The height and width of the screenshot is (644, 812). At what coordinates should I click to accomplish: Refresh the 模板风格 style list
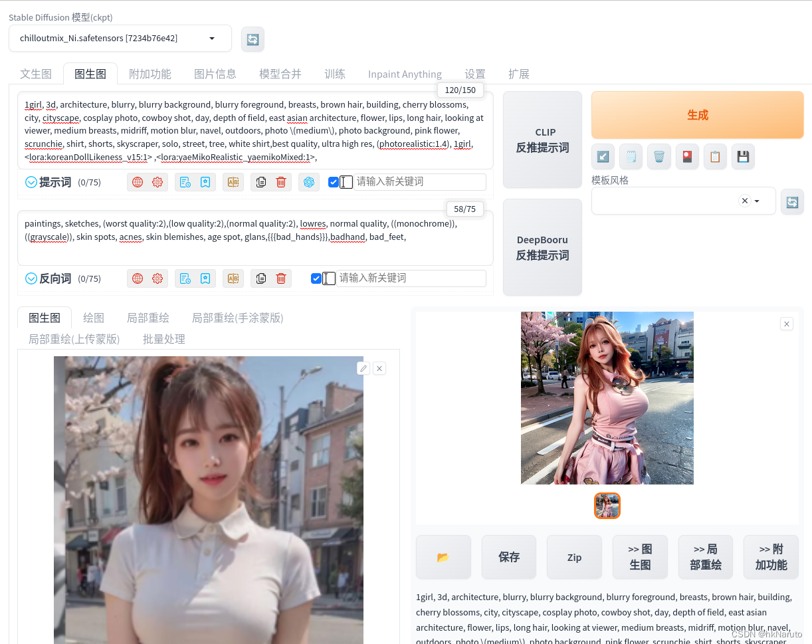tap(792, 202)
